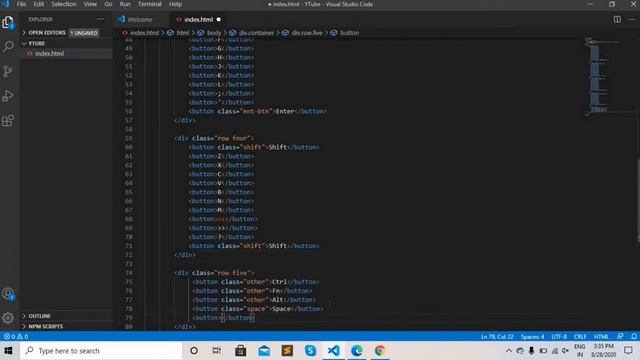Open Microsoft Edge from the taskbar
The width and height of the screenshot is (640, 360).
(357, 351)
